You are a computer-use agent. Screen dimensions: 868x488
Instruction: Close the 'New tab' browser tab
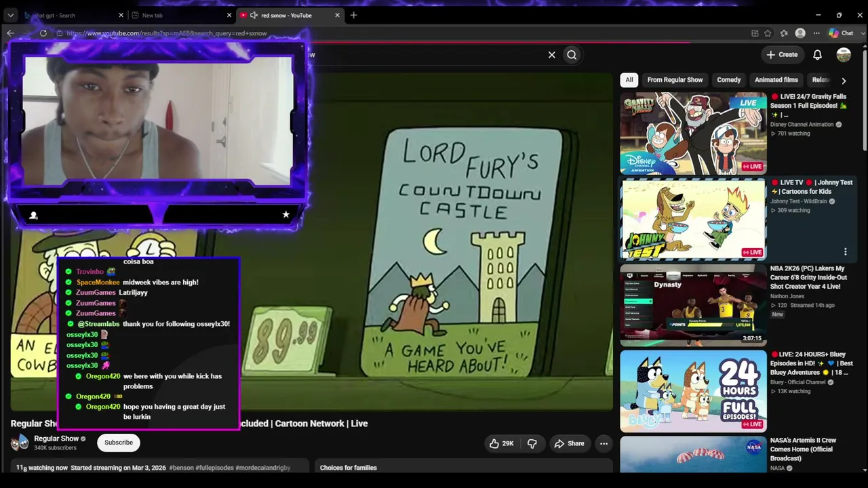click(x=229, y=15)
